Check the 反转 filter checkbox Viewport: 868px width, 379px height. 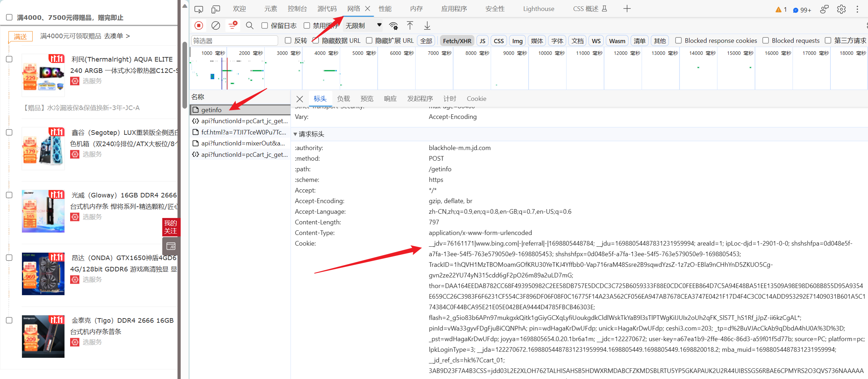click(288, 41)
